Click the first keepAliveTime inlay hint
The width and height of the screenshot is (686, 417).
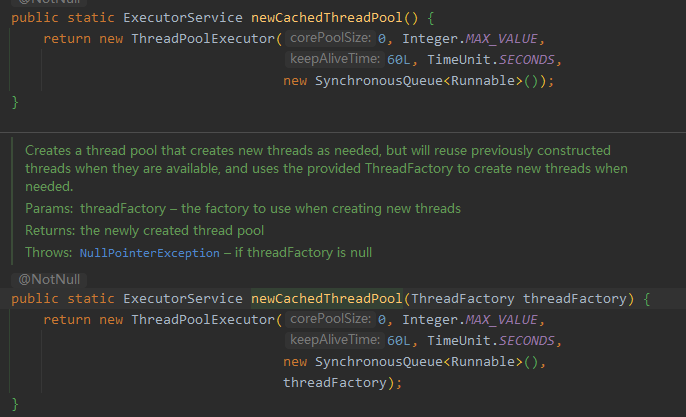point(335,59)
